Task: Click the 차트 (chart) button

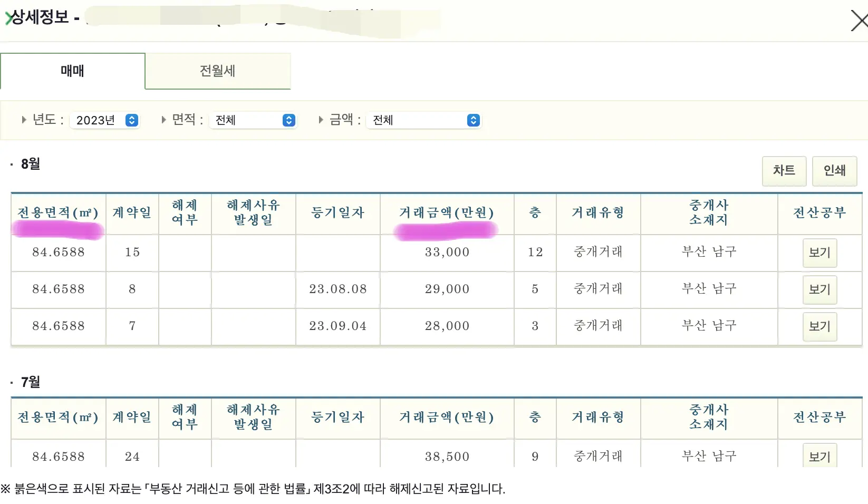Action: pyautogui.click(x=784, y=171)
